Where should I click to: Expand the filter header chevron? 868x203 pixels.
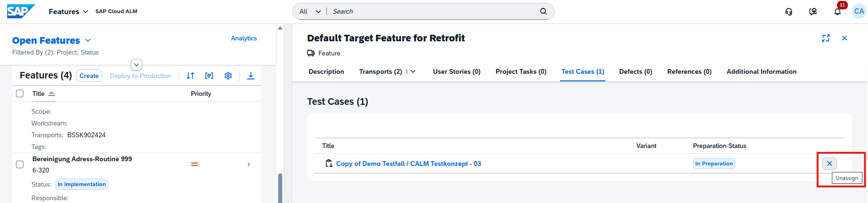tap(136, 64)
